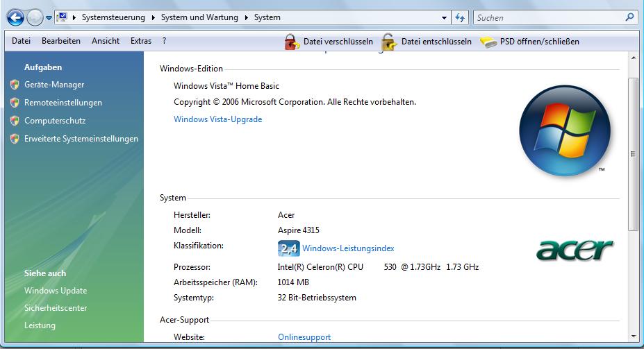
Task: Click the processor text 'Intel(R) Celeron(R) CPU'
Action: 320,267
